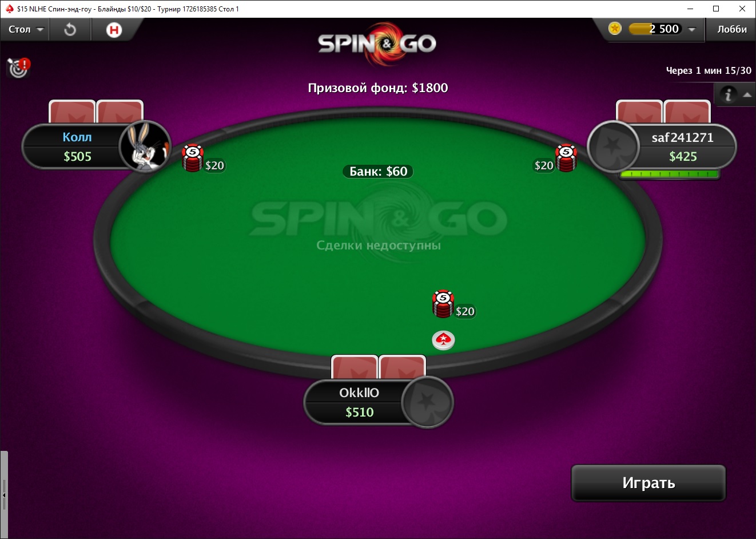Select player saf241271 name plate
The image size is (756, 539).
683,146
